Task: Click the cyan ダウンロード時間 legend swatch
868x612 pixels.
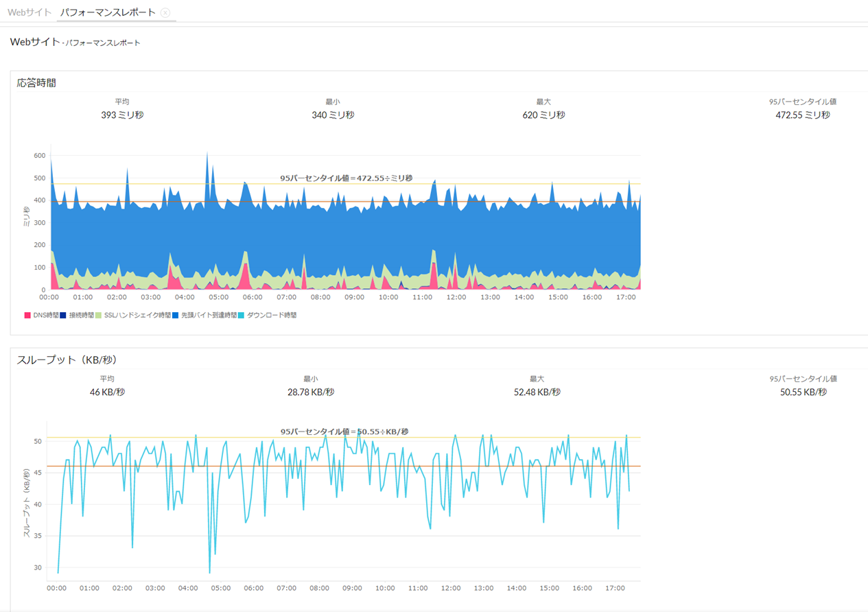Action: click(x=241, y=316)
